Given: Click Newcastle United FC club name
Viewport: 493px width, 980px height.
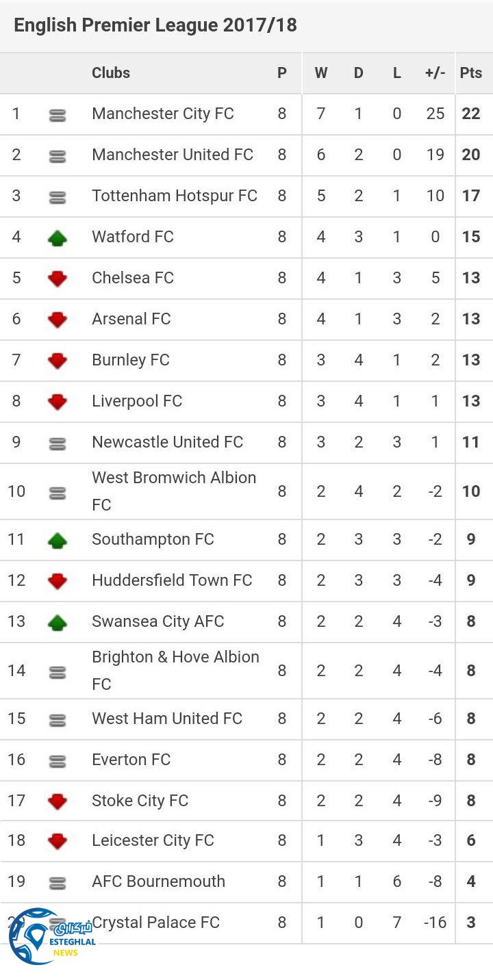Looking at the screenshot, I should pos(167,442).
